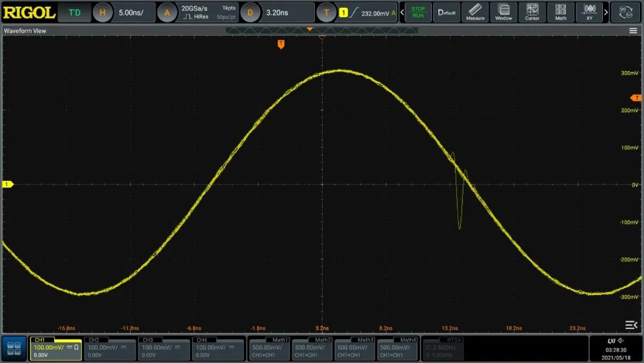Enable the Math4 channel

(x=397, y=349)
